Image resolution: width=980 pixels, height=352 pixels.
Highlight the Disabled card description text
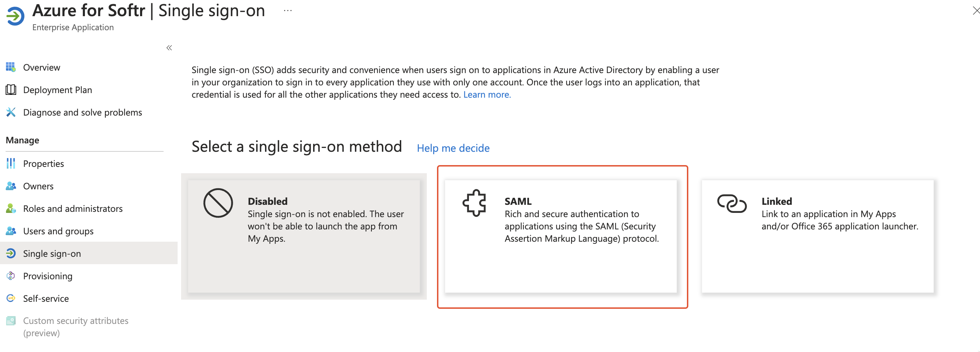325,226
